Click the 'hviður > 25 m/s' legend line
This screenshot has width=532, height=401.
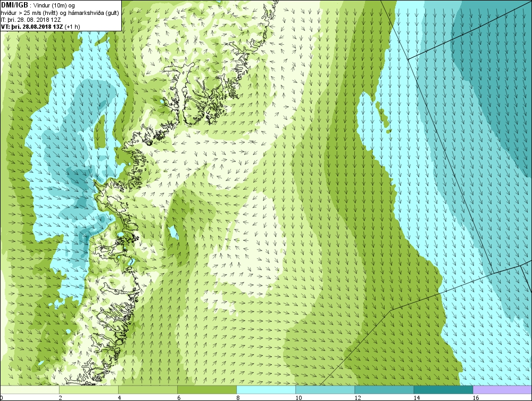60,13
